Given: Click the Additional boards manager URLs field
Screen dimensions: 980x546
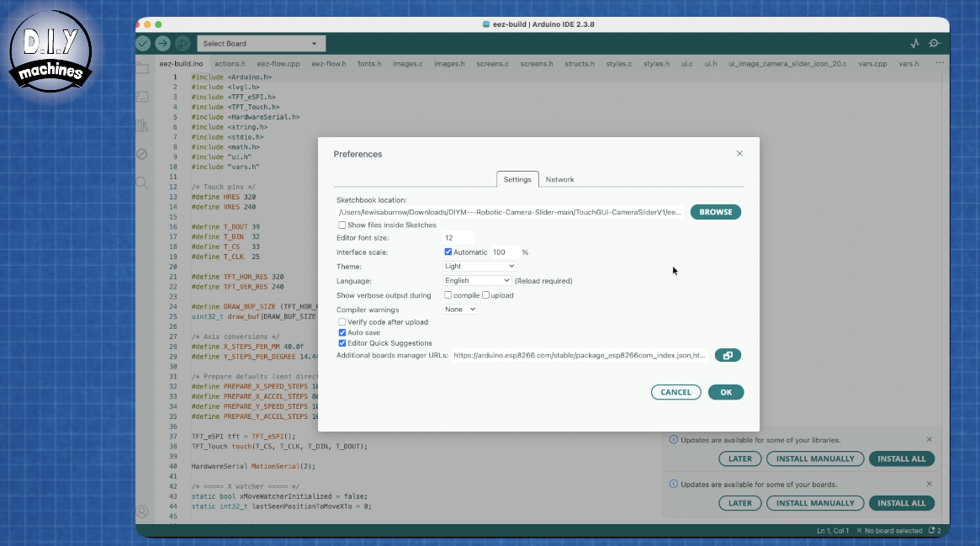Looking at the screenshot, I should (x=580, y=356).
